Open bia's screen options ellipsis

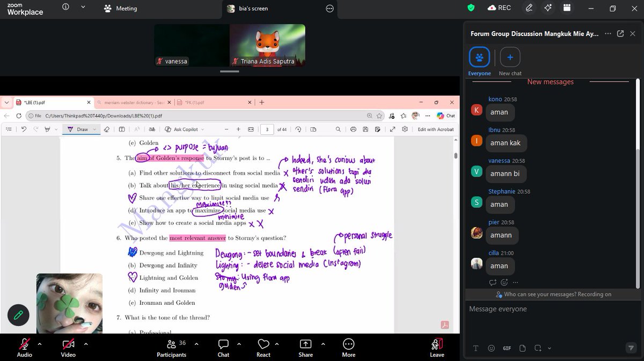[x=330, y=9]
